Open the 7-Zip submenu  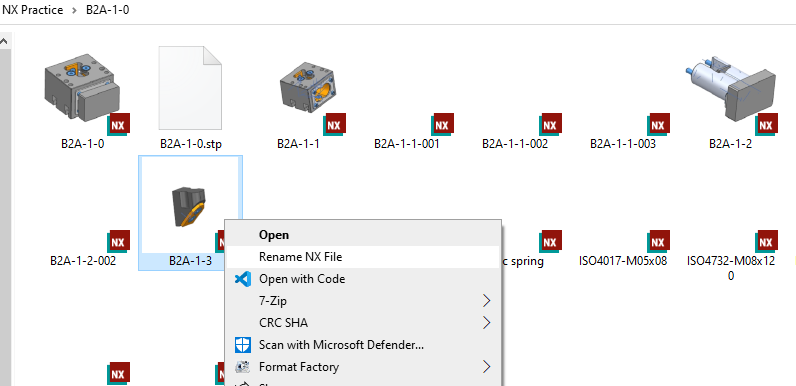363,301
